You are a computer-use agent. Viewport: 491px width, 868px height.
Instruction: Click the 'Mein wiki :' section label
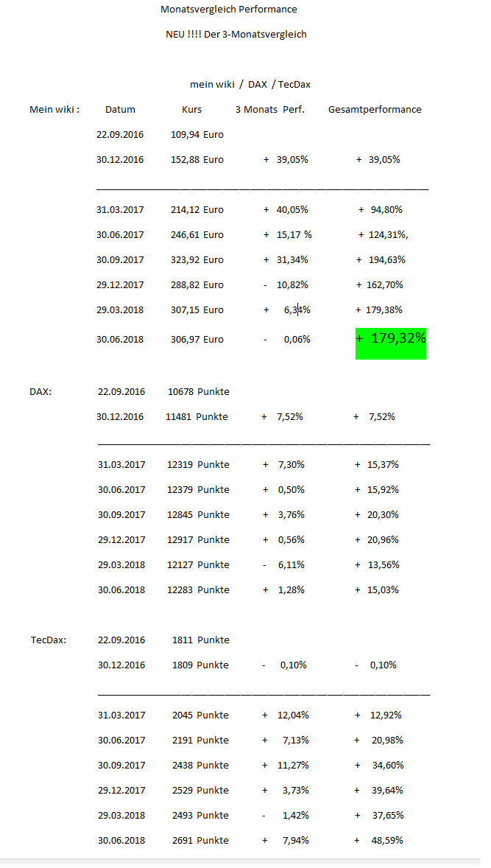tap(54, 110)
